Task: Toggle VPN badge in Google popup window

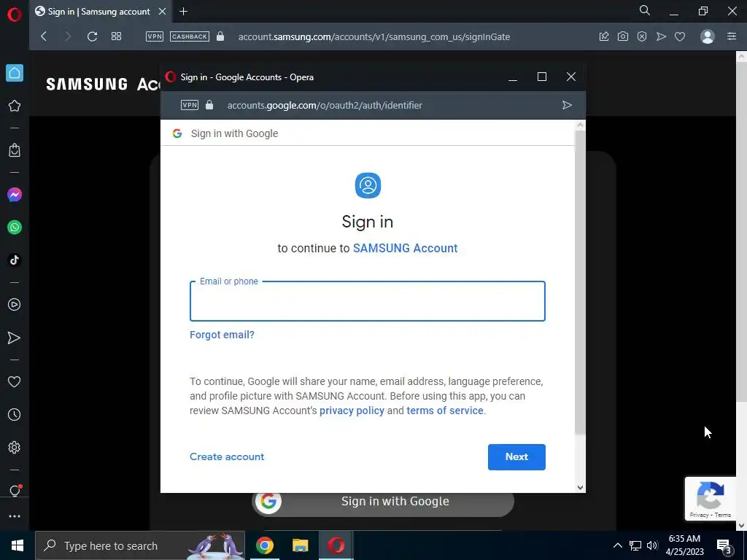Action: coord(190,105)
